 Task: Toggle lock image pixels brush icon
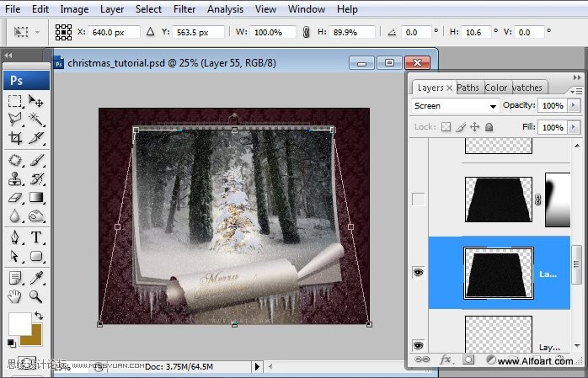point(461,127)
